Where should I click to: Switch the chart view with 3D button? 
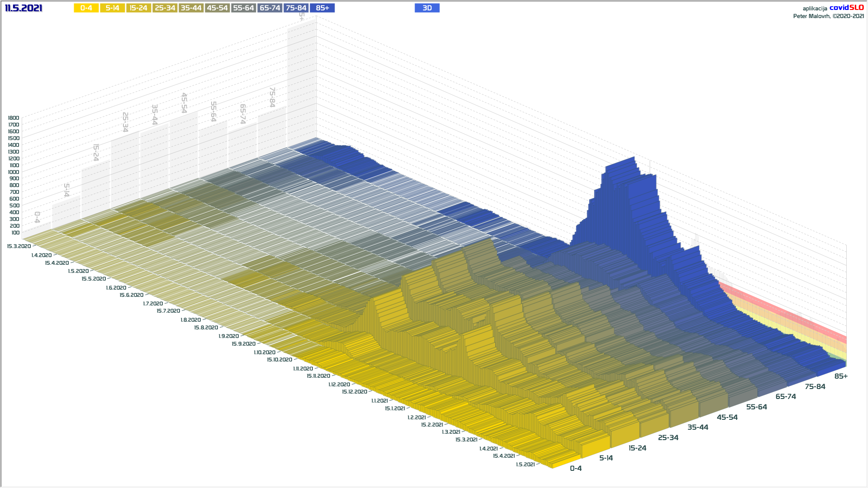(427, 8)
